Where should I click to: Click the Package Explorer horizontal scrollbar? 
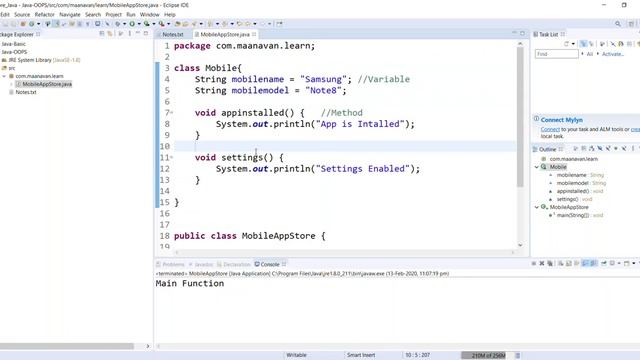67,346
